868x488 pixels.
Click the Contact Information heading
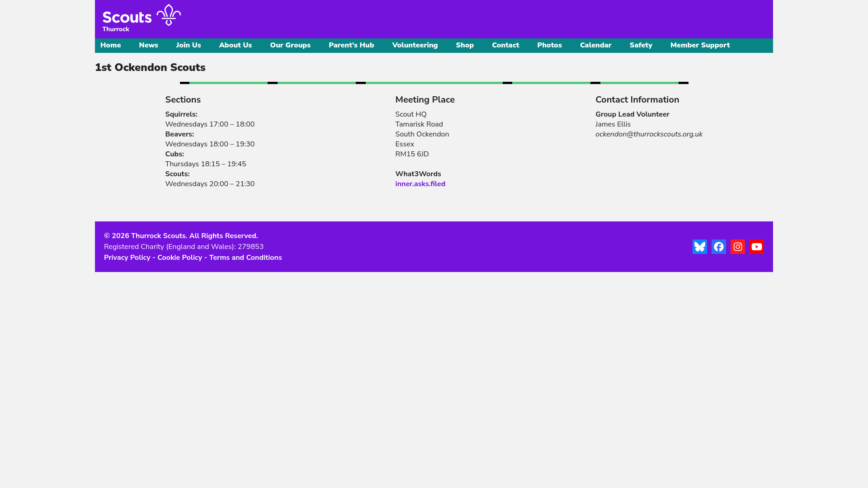pyautogui.click(x=637, y=100)
